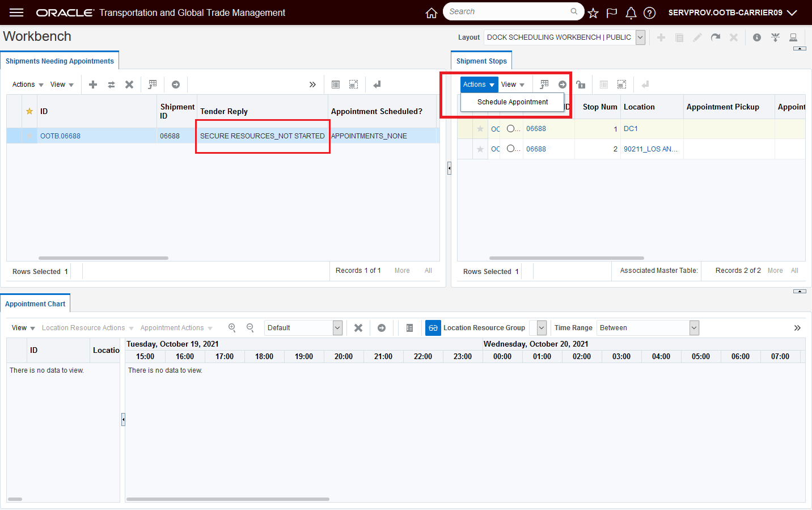This screenshot has height=510, width=812.
Task: Click the Actions button in Shipment Stops
Action: point(479,85)
